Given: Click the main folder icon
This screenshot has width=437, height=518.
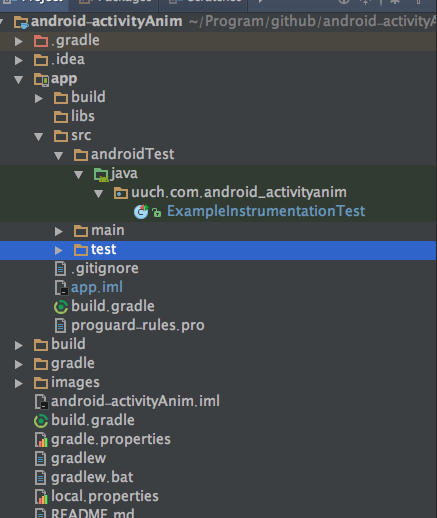Looking at the screenshot, I should tap(81, 231).
